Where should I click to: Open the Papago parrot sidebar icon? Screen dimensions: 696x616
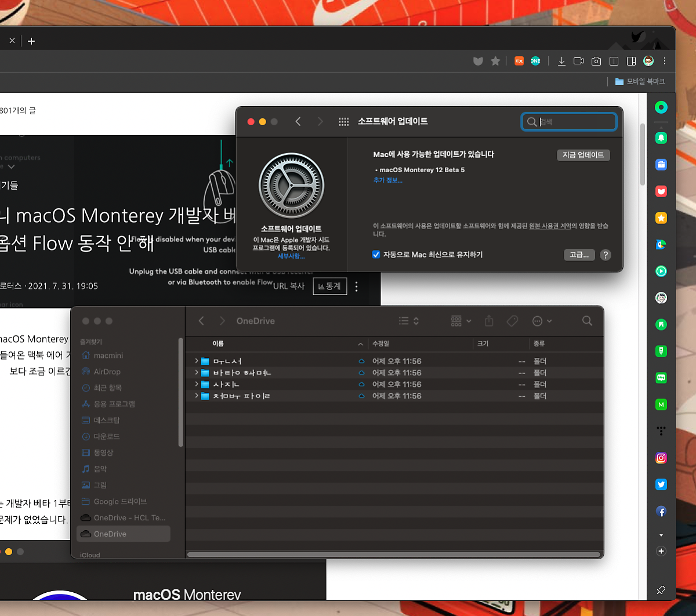(661, 245)
